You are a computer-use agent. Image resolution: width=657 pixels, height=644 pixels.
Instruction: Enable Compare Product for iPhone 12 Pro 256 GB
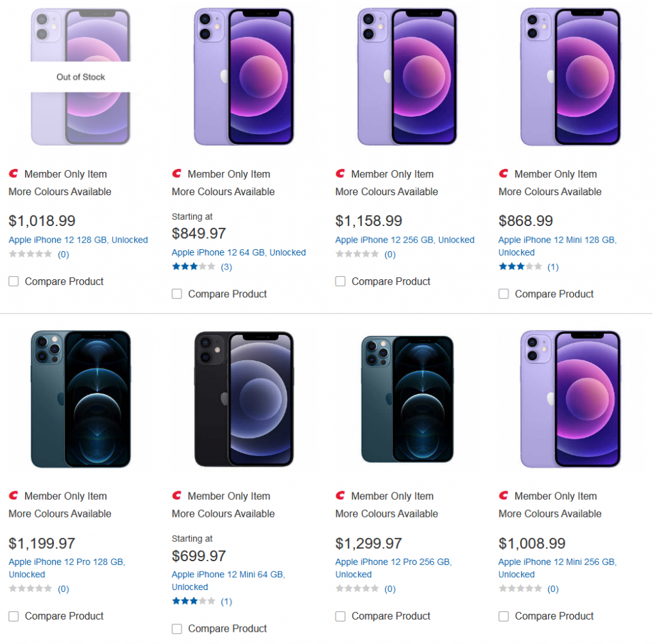340,616
